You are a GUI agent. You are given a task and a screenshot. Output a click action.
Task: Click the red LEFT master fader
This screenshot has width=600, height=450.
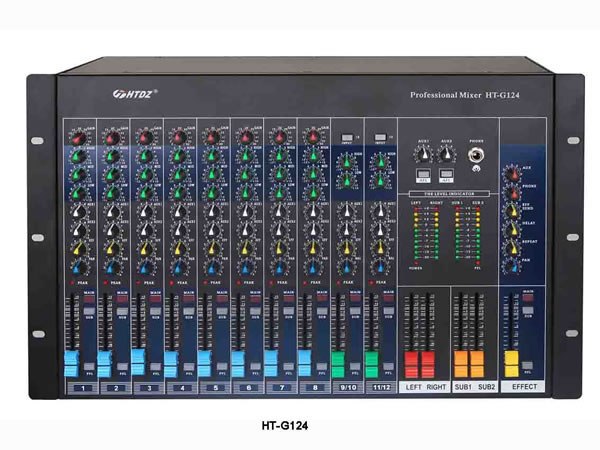click(411, 364)
